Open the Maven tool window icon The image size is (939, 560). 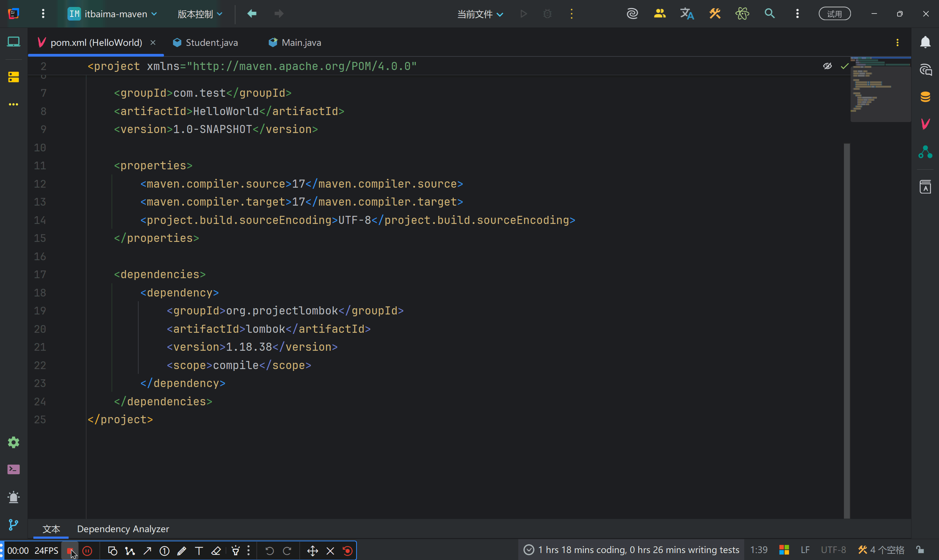tap(925, 124)
